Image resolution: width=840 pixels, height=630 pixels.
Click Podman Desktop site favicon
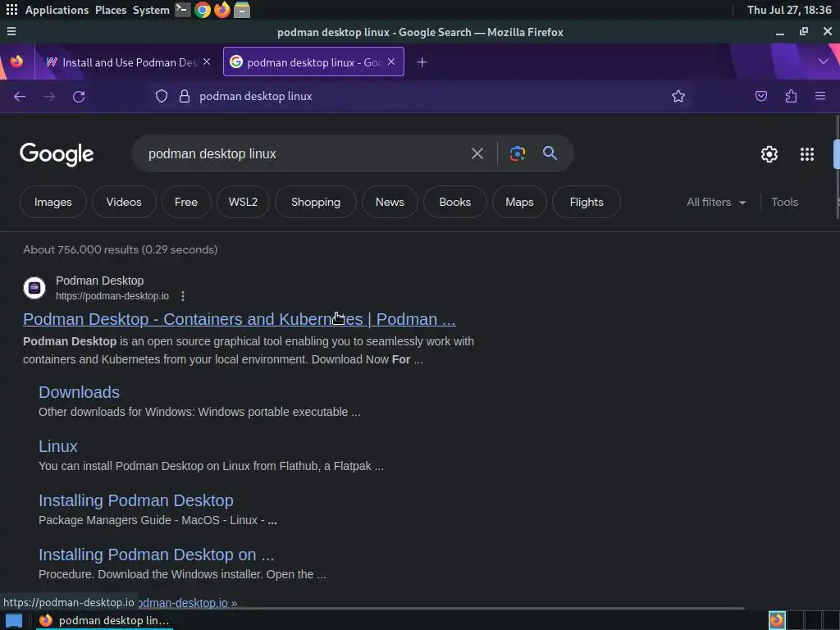pyautogui.click(x=34, y=288)
